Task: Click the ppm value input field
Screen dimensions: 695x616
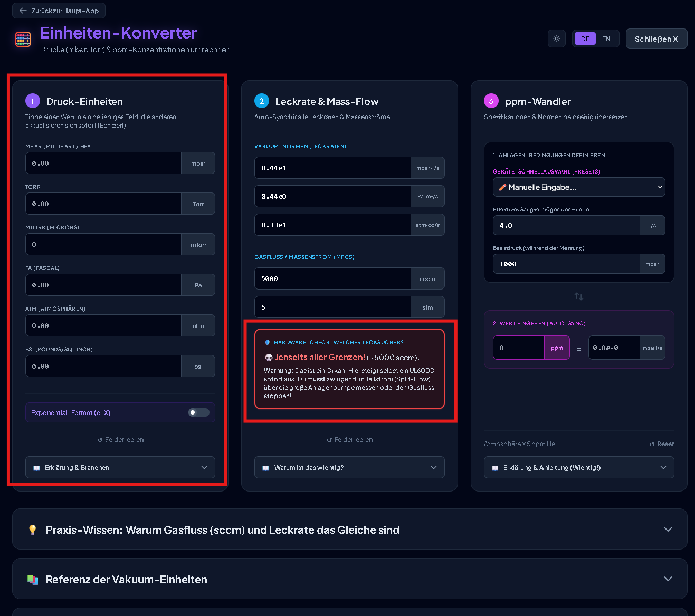Action: click(x=519, y=348)
